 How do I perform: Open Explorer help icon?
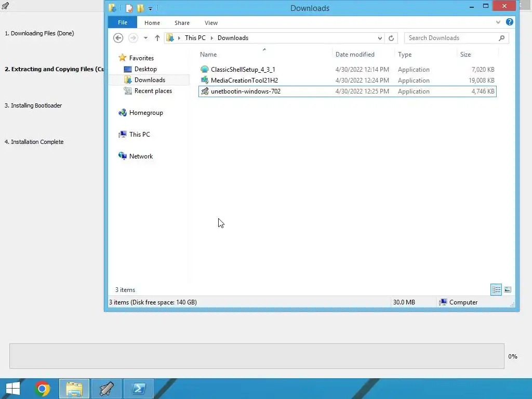click(509, 22)
